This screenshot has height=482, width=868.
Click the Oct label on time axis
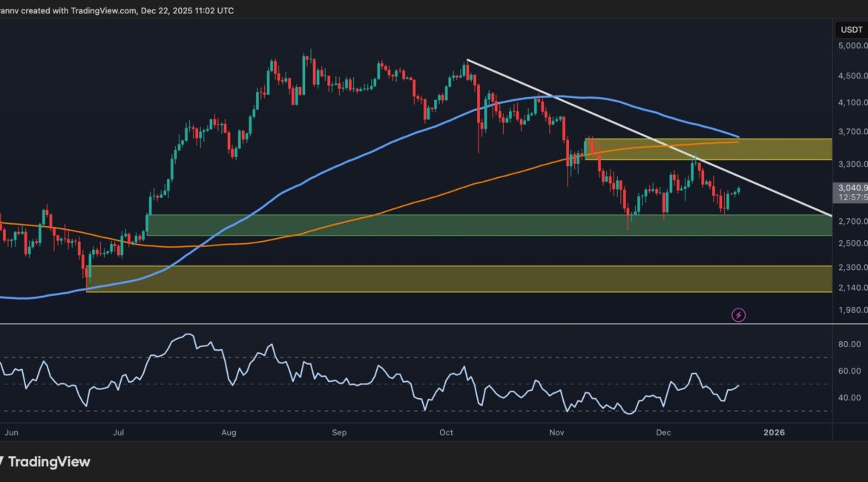[446, 432]
